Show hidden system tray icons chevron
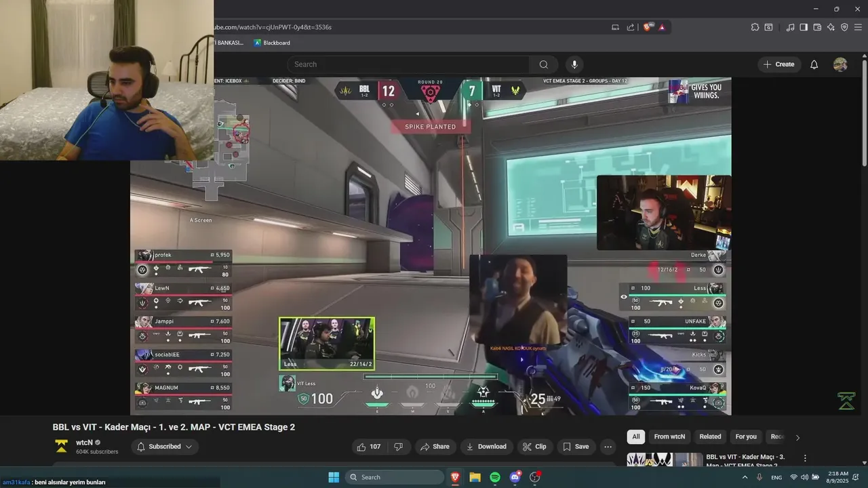This screenshot has height=488, width=868. pos(745,477)
